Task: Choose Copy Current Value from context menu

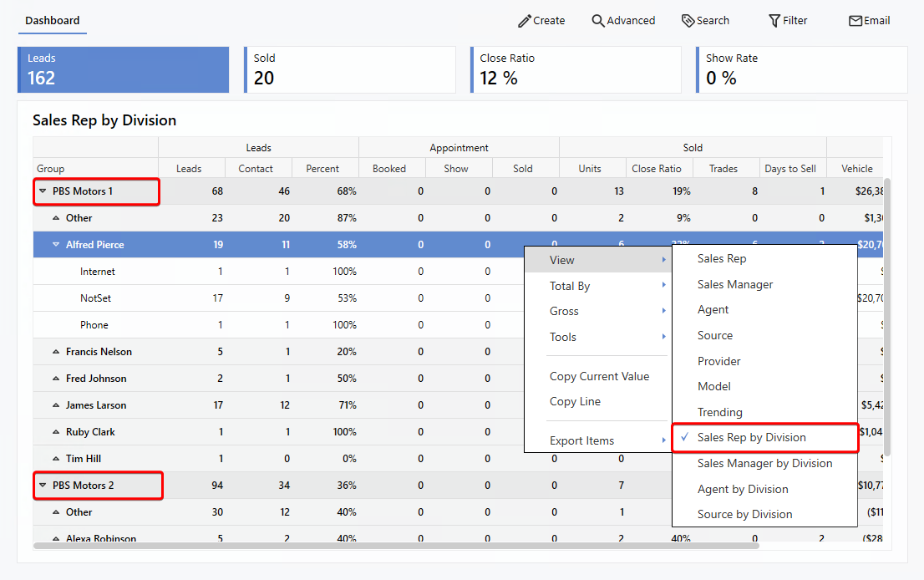Action: click(599, 376)
